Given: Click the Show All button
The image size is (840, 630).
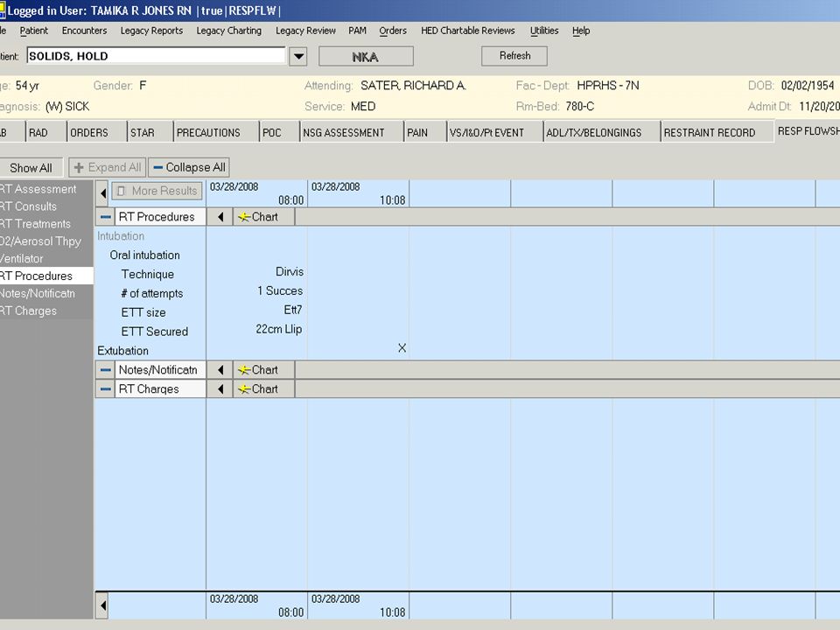Looking at the screenshot, I should click(x=31, y=168).
